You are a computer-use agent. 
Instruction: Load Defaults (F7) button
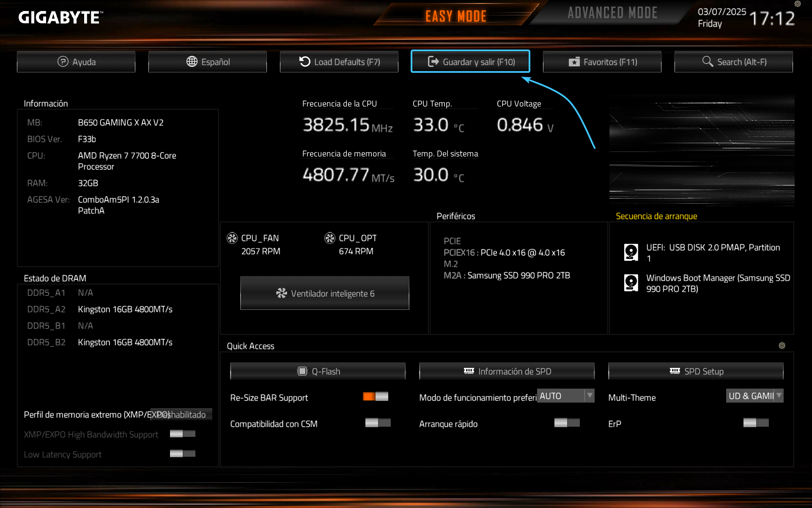click(x=339, y=62)
